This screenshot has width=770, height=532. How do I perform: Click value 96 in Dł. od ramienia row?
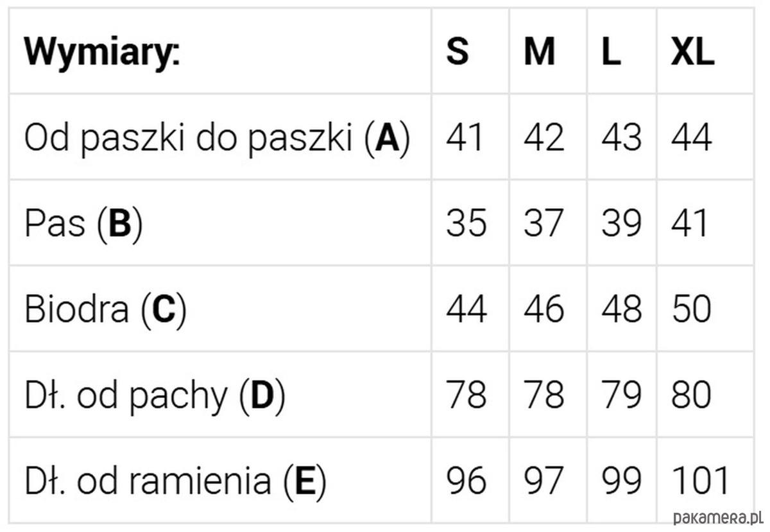[466, 481]
